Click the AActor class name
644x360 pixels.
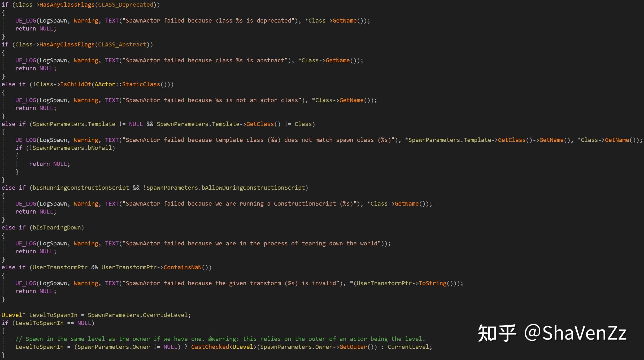coord(105,84)
